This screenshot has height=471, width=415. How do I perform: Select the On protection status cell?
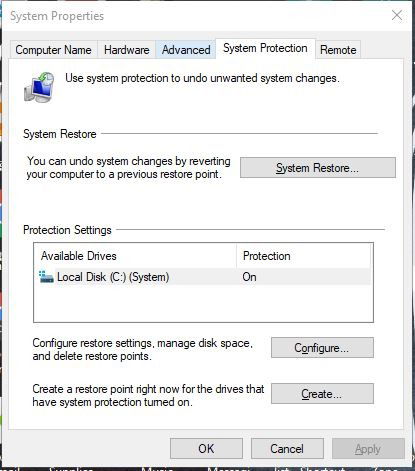[x=249, y=277]
